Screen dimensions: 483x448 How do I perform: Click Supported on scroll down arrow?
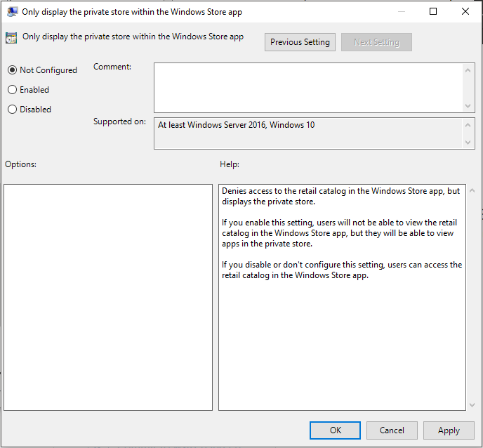(468, 143)
